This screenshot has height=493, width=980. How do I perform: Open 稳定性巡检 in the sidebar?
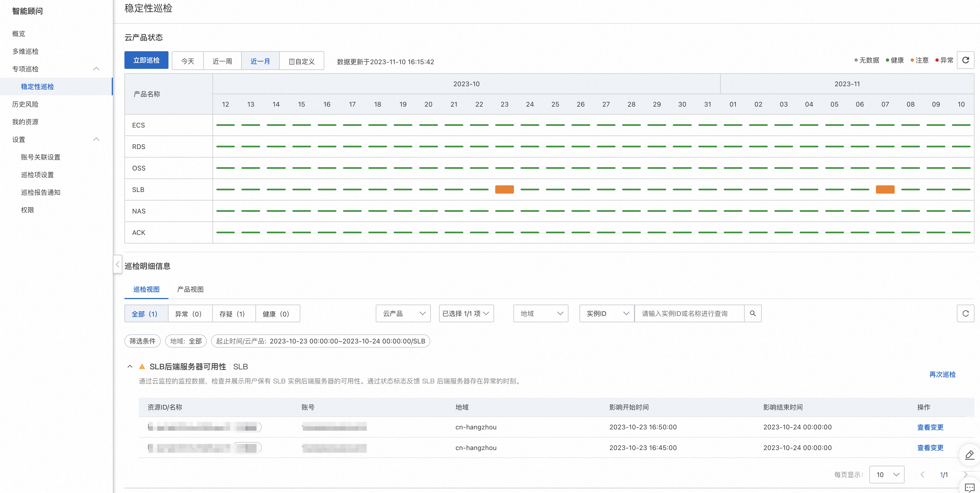56,86
